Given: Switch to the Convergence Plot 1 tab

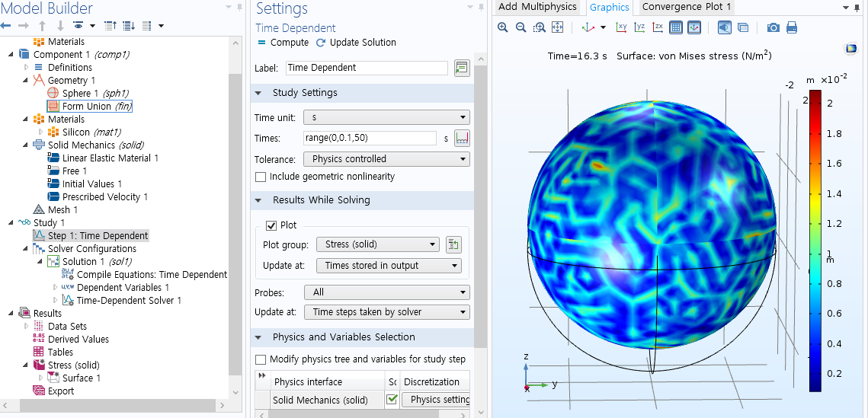Looking at the screenshot, I should coord(686,7).
